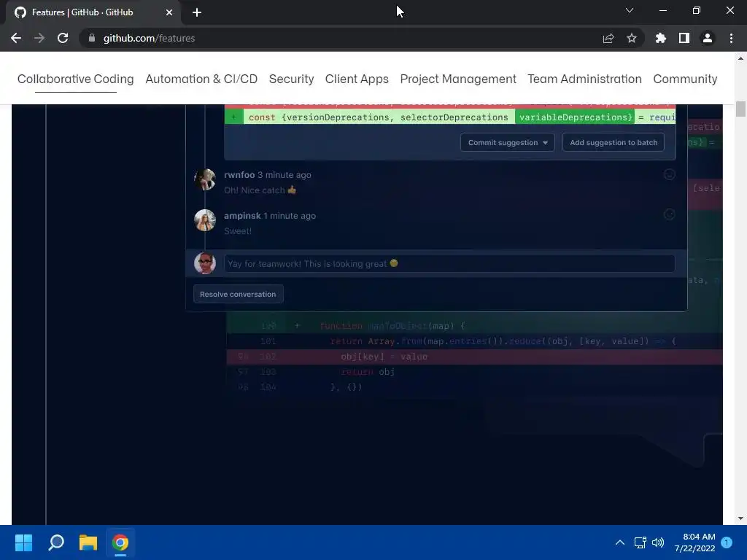Screen dimensions: 747x560
Task: Click ampinsk's avatar picture
Action: pos(205,220)
